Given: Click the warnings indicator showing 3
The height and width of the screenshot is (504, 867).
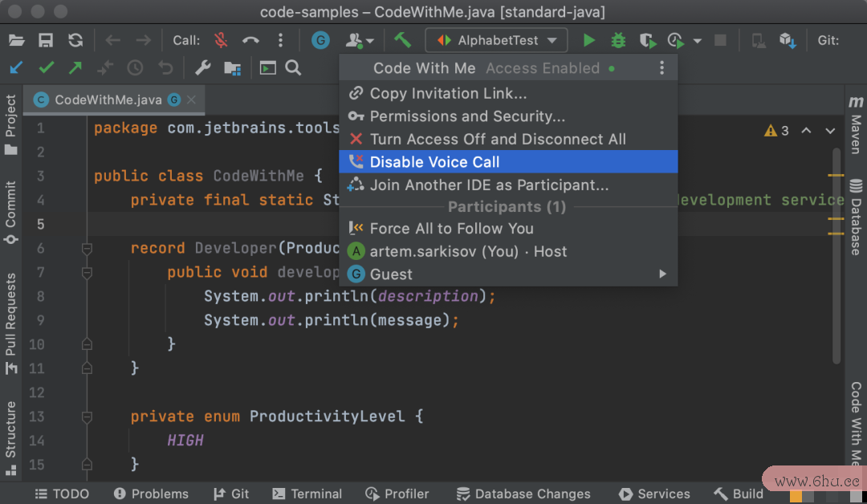Looking at the screenshot, I should [x=776, y=131].
